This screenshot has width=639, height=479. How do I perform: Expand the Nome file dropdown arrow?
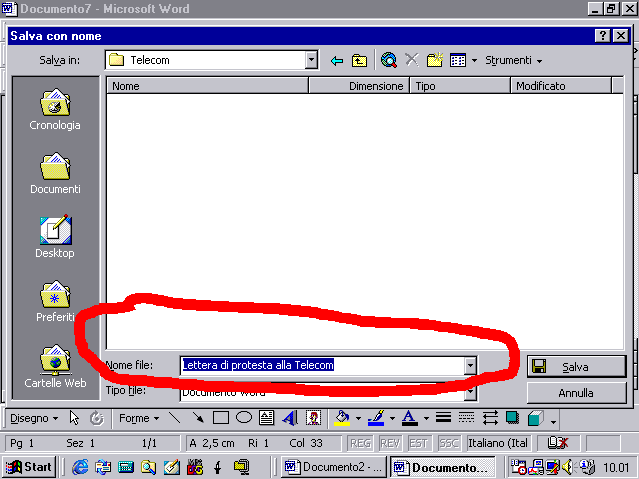470,366
